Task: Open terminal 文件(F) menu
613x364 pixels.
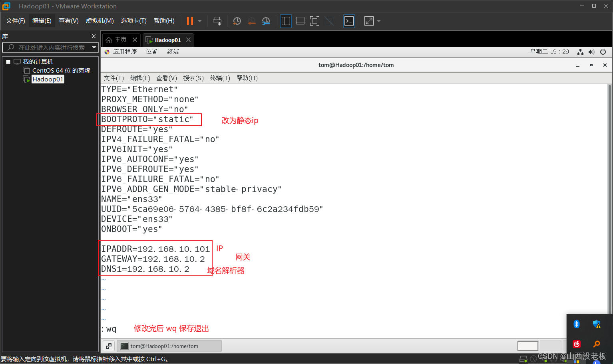Action: pos(113,78)
